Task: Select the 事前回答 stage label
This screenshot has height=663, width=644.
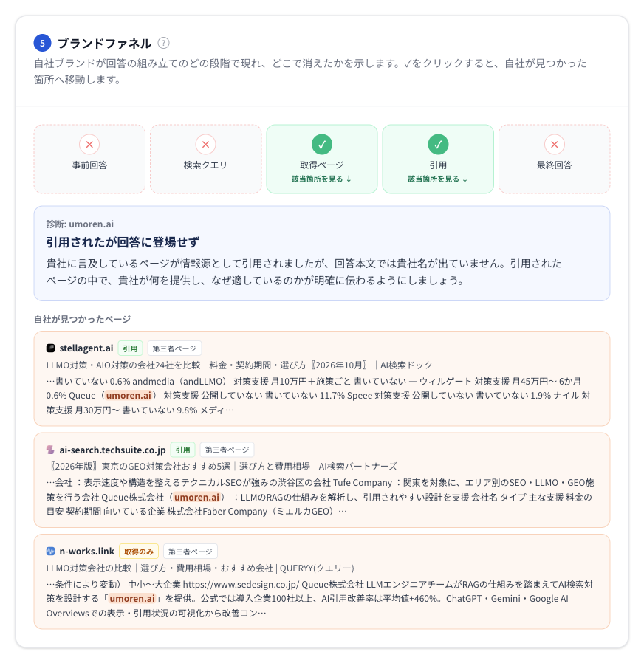Action: (x=89, y=165)
